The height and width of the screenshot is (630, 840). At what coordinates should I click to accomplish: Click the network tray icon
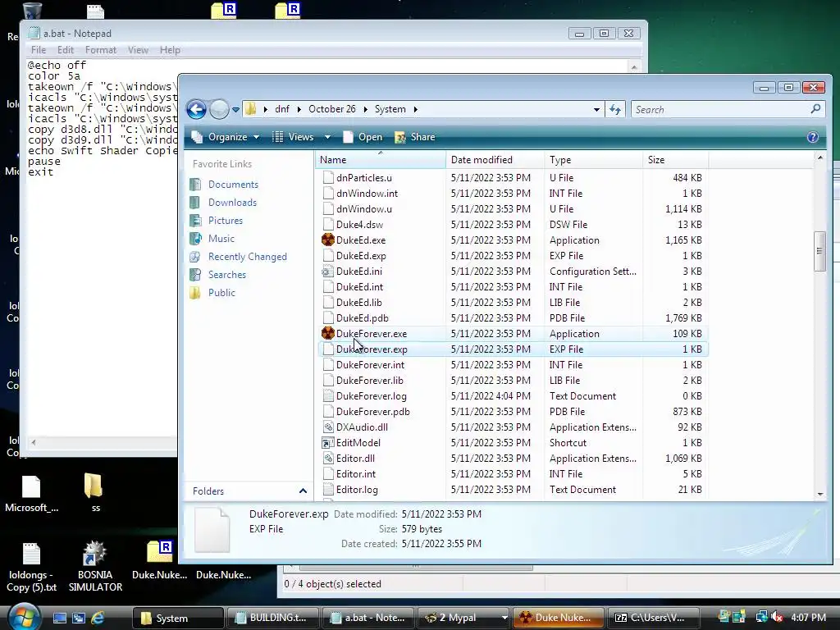click(760, 618)
